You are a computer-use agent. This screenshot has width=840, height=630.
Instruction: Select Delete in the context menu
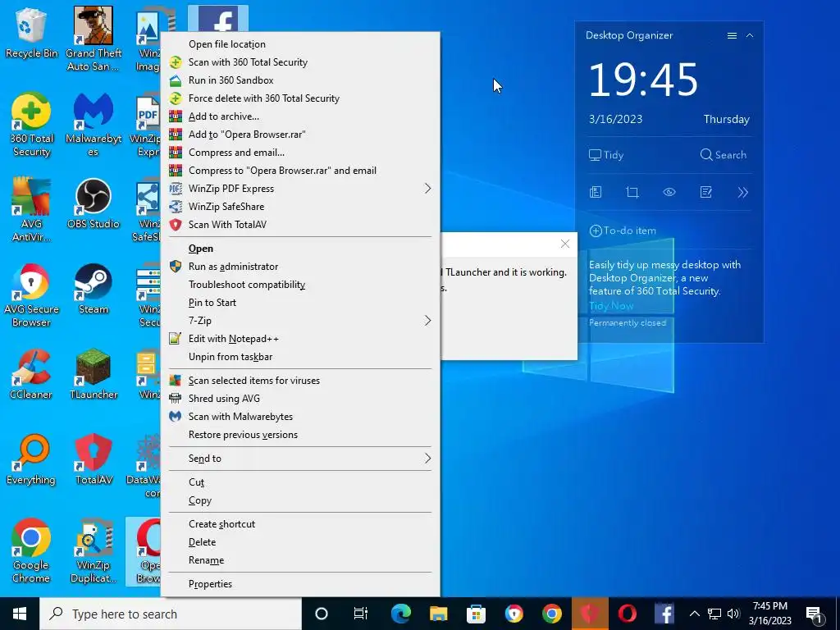pyautogui.click(x=300, y=542)
